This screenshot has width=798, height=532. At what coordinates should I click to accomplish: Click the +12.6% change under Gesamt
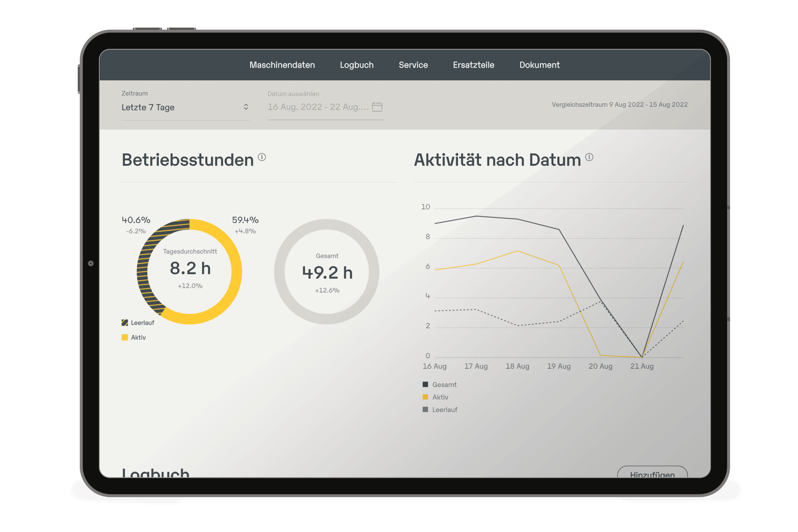(327, 290)
